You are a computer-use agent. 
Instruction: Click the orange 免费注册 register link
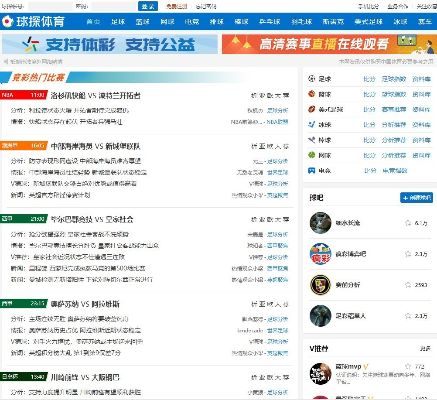[x=177, y=6]
